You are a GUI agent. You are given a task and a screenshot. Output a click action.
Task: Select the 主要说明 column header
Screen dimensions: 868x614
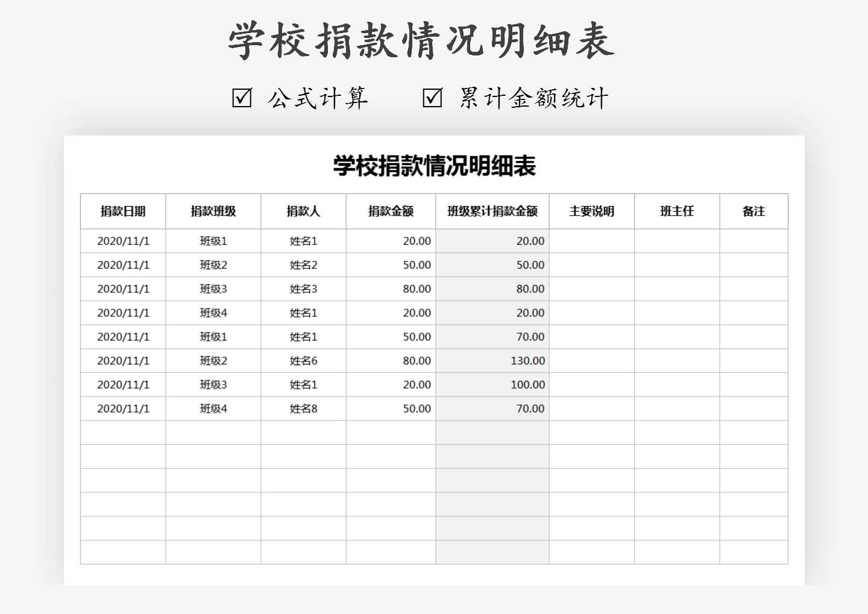tap(592, 211)
